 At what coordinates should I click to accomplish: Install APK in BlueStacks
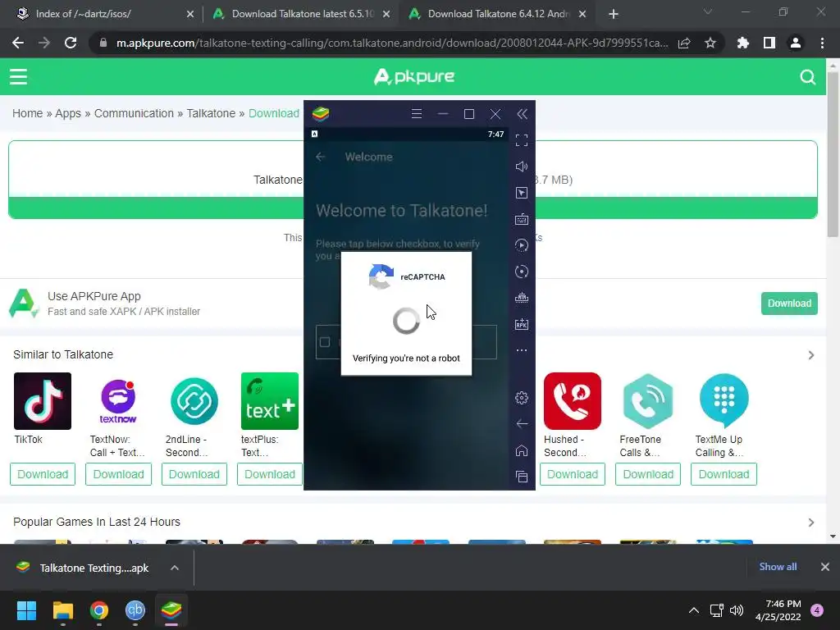(x=521, y=324)
